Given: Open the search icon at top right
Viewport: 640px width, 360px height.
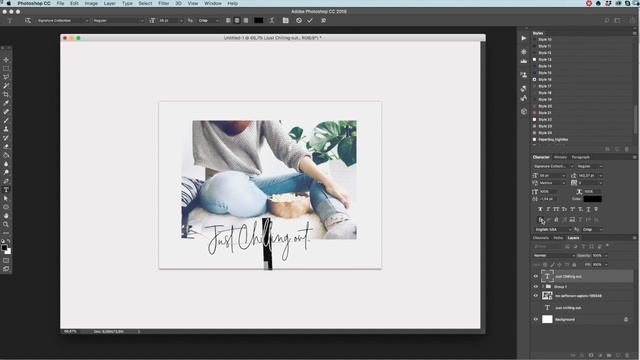Looking at the screenshot, I should [x=607, y=20].
